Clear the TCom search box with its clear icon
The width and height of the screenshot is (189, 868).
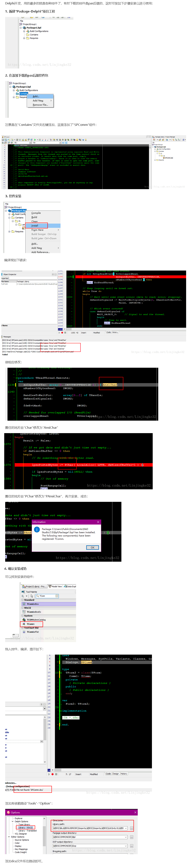(x=56, y=596)
